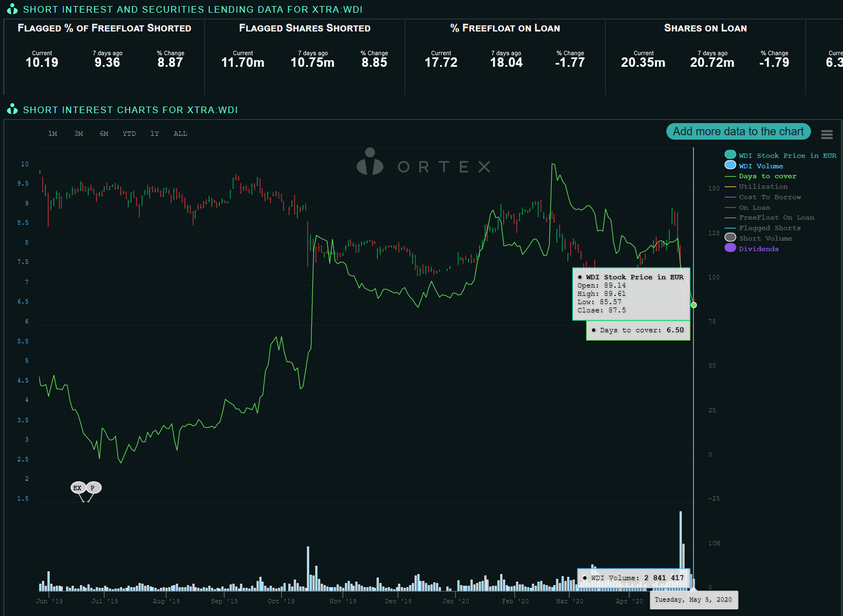
Task: Click the ORTEX logo beside the short interest charts heading
Action: tap(12, 109)
